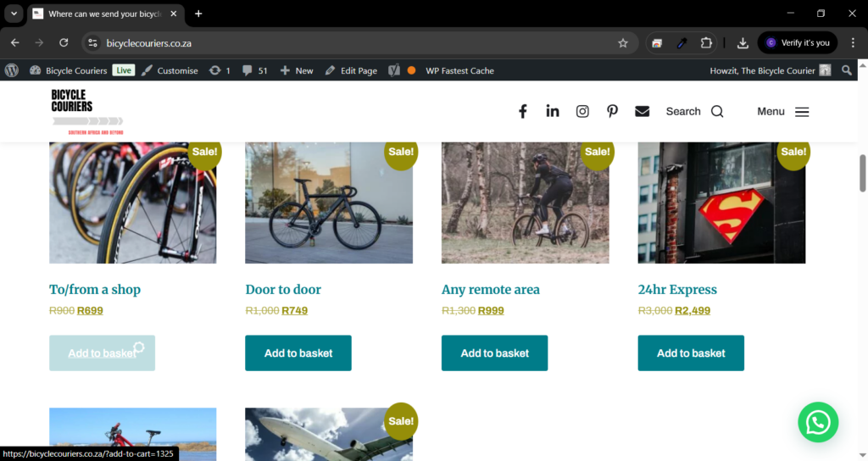The image size is (868, 461).
Task: Click the cyclist in forest image
Action: tap(526, 203)
